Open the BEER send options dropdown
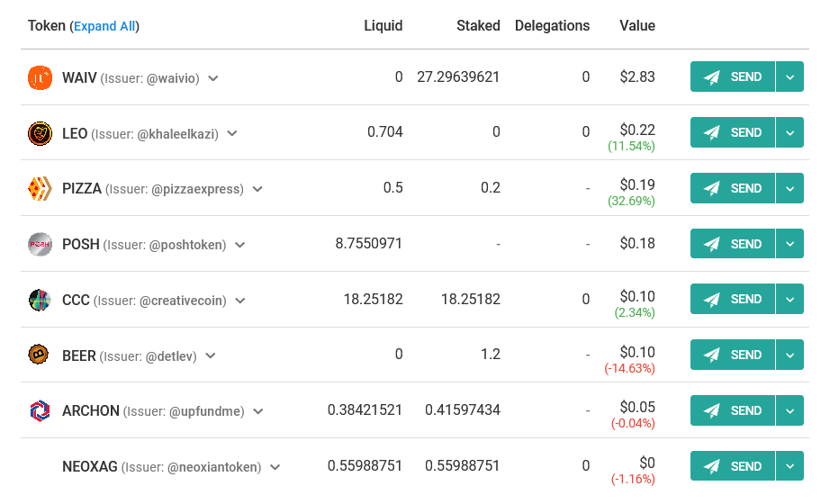This screenshot has width=830, height=504. coord(789,355)
